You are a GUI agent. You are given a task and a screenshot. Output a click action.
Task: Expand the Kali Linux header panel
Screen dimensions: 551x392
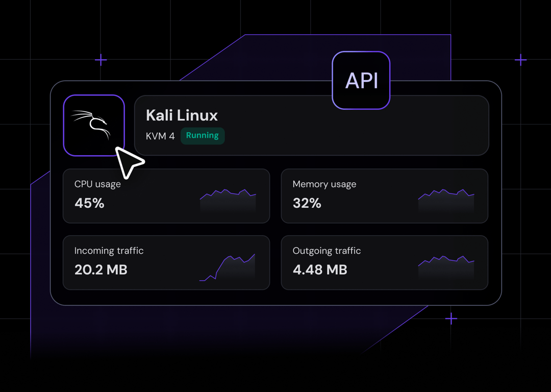click(312, 125)
